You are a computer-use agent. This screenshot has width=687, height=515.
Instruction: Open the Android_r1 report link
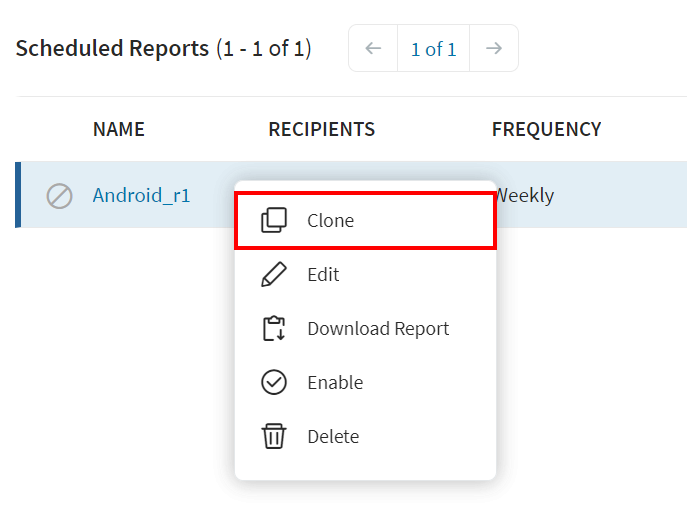click(x=141, y=196)
